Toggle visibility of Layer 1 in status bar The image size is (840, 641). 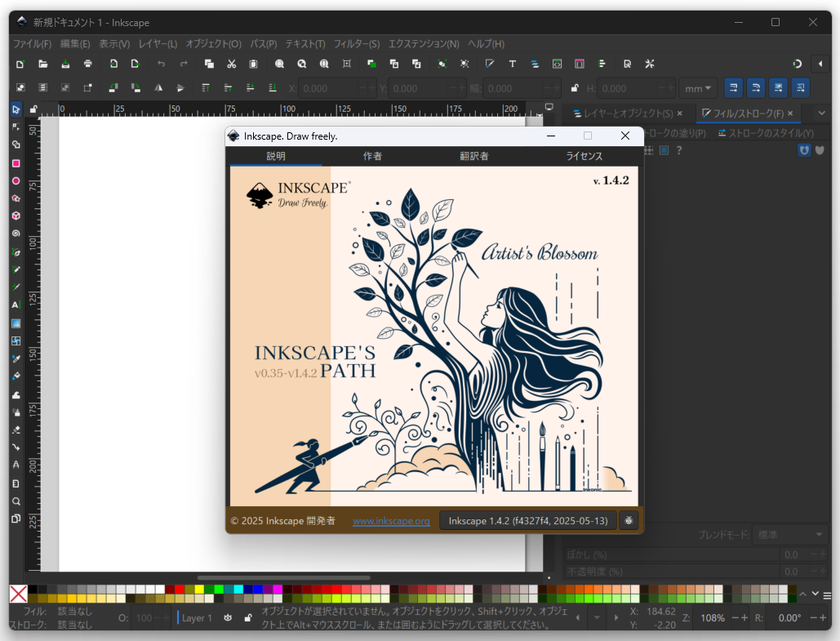coord(228,618)
